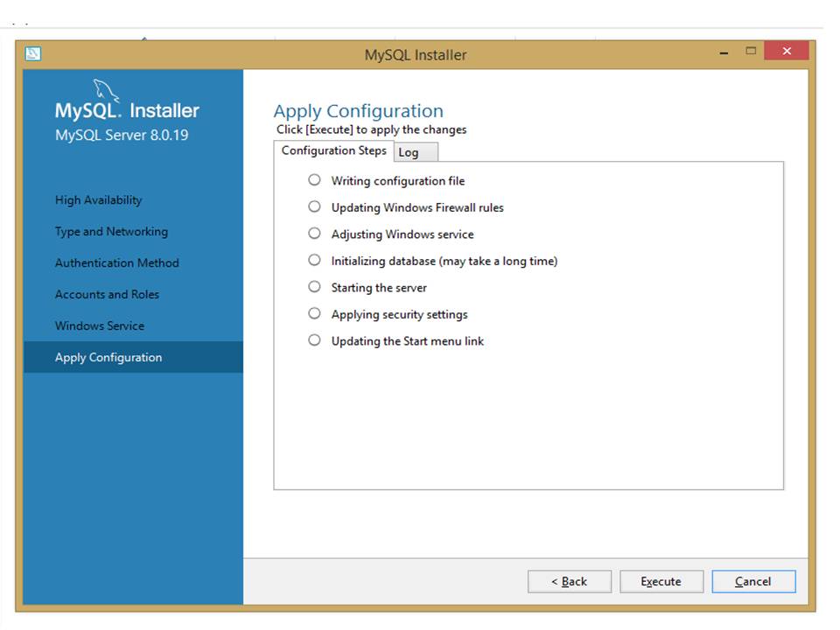Click the 'MySQL Server 8.0.19' label
Viewport: 840px width, 630px height.
coord(122,135)
